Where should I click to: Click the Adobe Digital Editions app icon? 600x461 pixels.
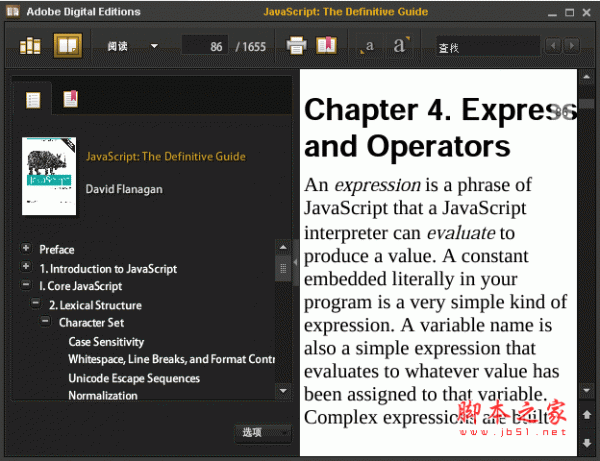[13, 11]
